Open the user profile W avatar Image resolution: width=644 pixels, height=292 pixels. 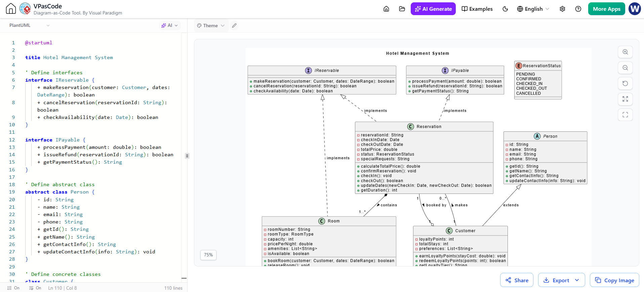tap(635, 9)
